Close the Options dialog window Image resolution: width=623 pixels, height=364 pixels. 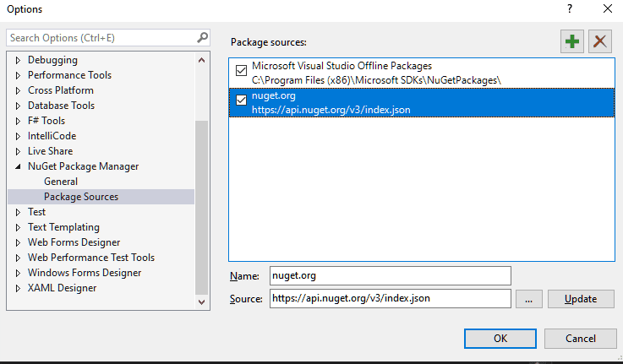click(608, 8)
